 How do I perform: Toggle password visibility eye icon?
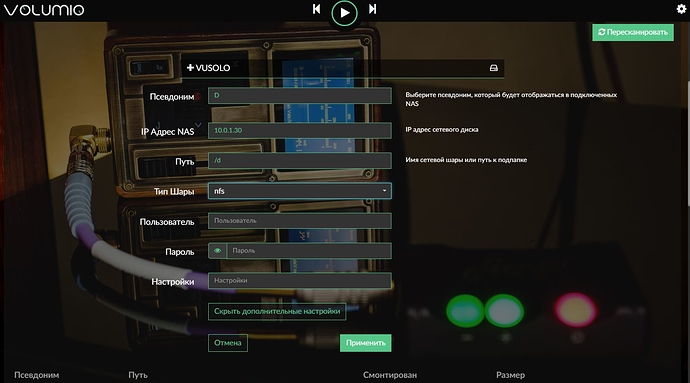tap(217, 250)
